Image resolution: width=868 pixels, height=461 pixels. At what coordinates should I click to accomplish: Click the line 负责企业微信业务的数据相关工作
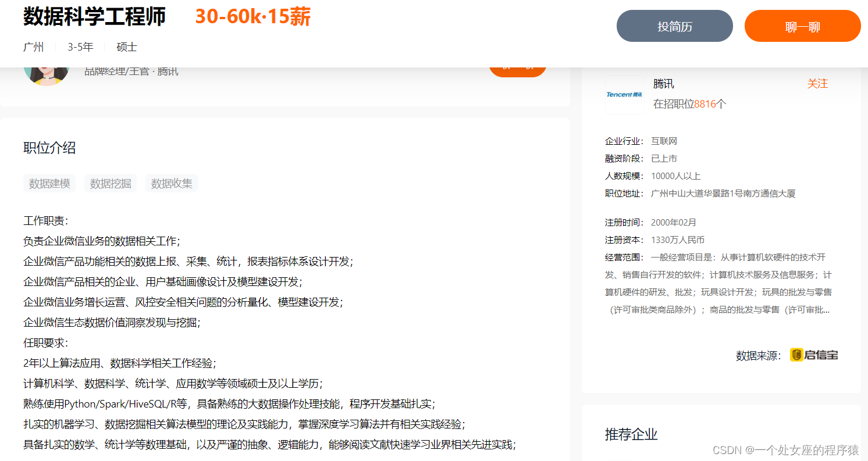point(102,241)
